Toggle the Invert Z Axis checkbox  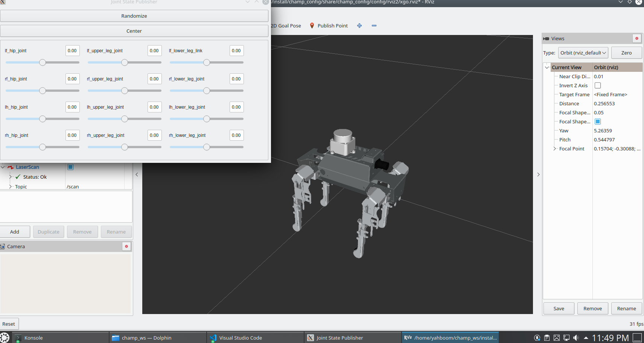point(598,85)
